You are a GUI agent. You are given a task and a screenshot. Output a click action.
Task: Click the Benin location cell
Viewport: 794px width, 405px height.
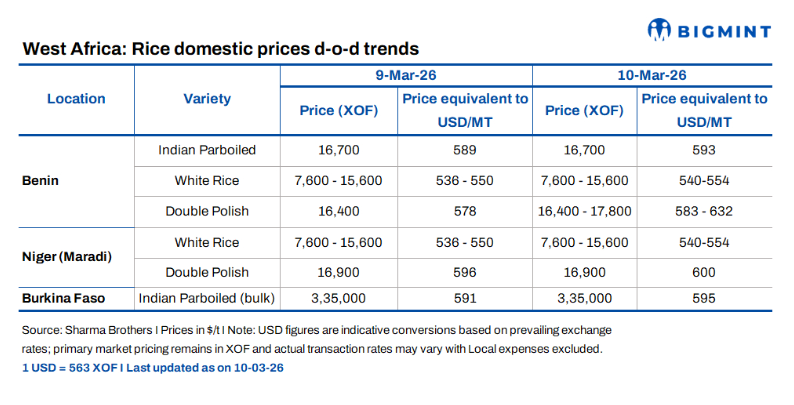click(x=40, y=181)
